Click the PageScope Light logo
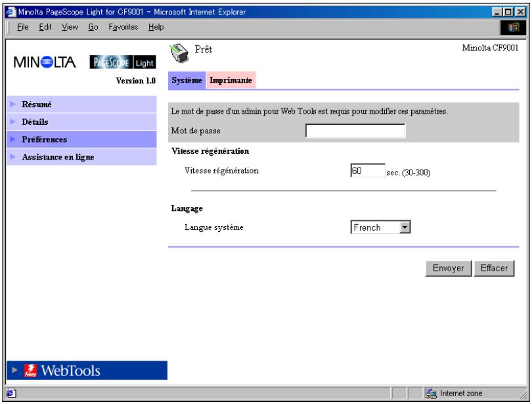This screenshot has width=532, height=404. [123, 62]
